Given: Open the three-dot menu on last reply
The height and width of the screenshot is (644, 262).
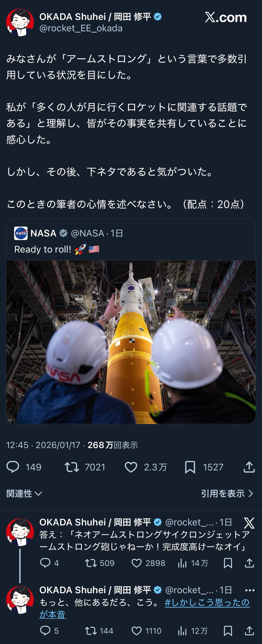Looking at the screenshot, I should (250, 590).
